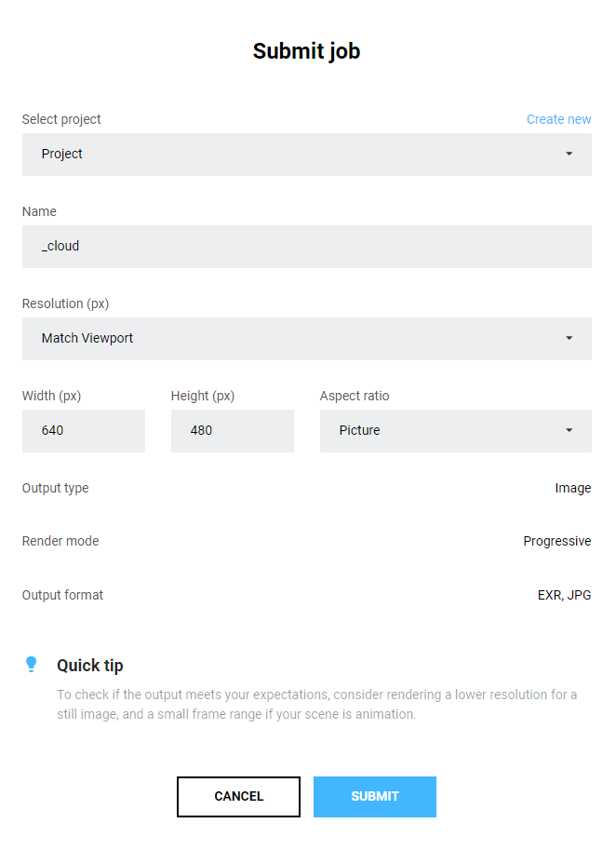Screen dimensions: 616x850
Task: Open the Resolution (px) dropdown
Action: click(x=307, y=339)
